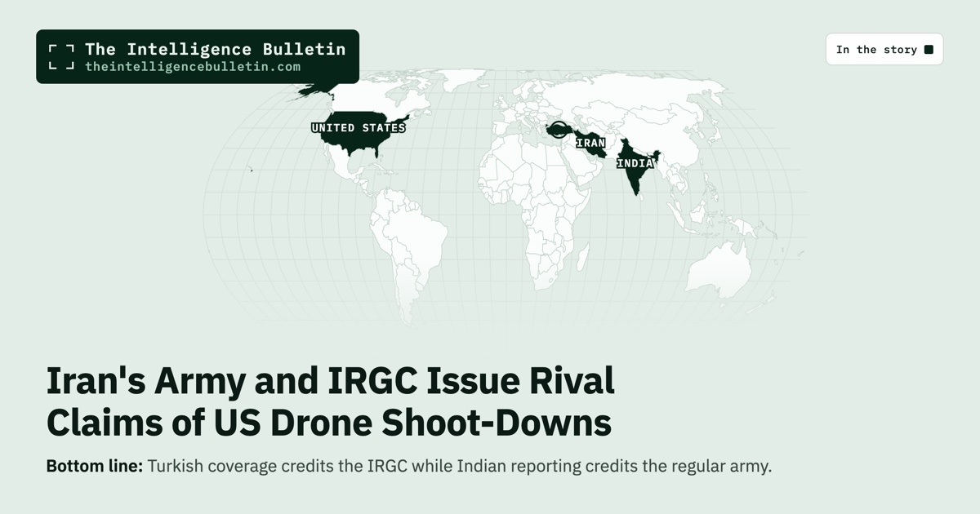Click the circled Turkey marker on map
980x514 pixels.
(x=558, y=131)
